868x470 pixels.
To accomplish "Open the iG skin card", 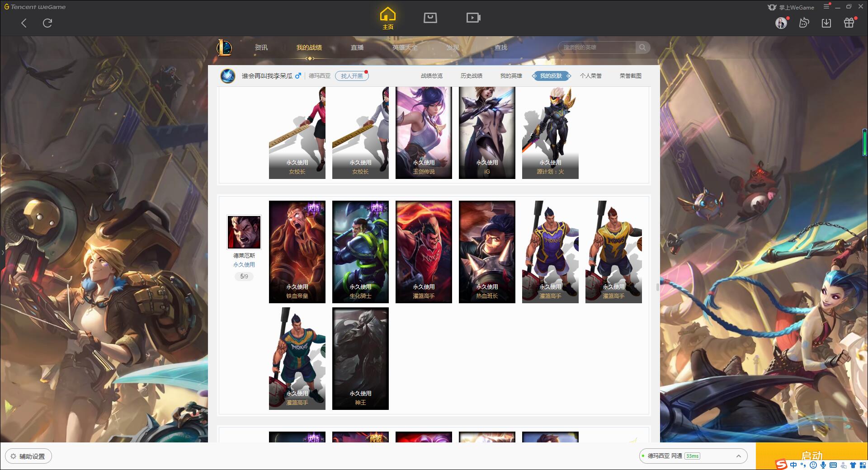I will click(487, 133).
